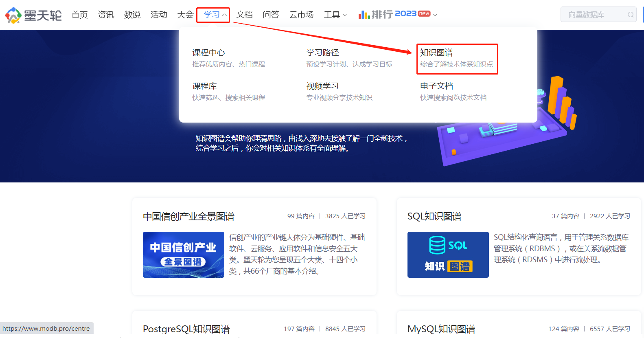Open 学习路径 from the dropdown
The height and width of the screenshot is (338, 644).
tap(322, 53)
